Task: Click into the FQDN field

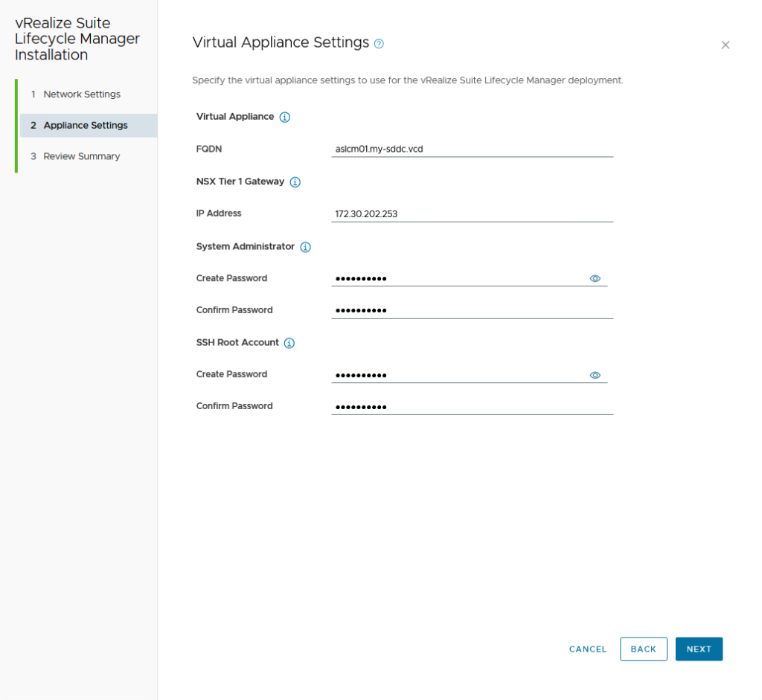Action: [472, 149]
